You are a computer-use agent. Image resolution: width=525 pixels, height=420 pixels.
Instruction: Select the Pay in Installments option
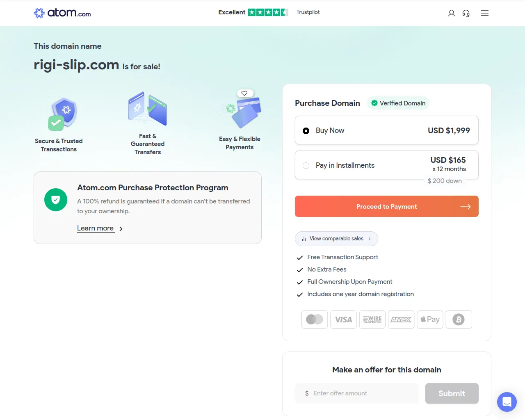306,166
